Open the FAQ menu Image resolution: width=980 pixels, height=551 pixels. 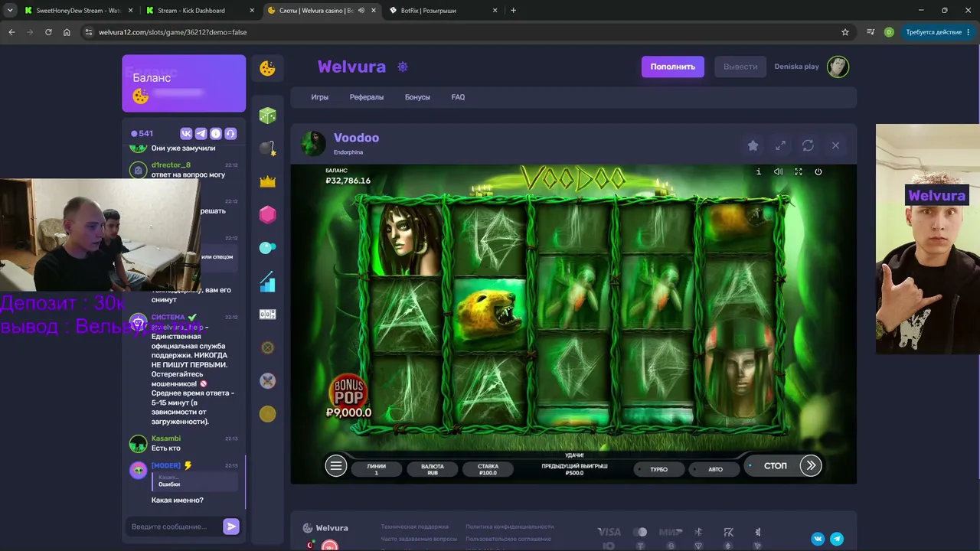458,97
